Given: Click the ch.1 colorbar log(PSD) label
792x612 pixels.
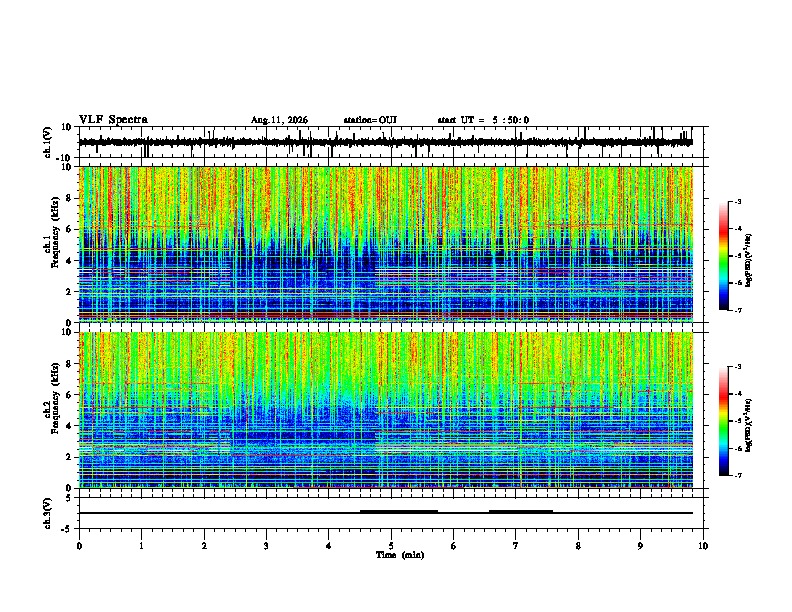Looking at the screenshot, I should pos(748,261).
